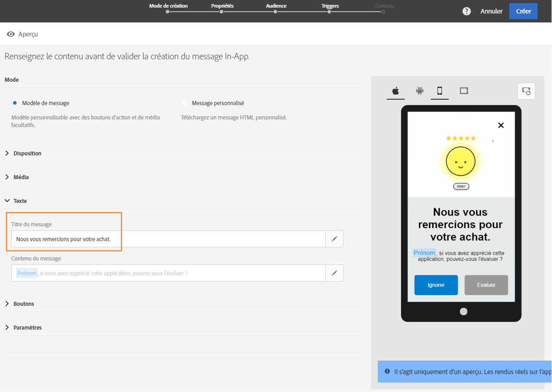Select Message personnalisé radio option

[185, 103]
